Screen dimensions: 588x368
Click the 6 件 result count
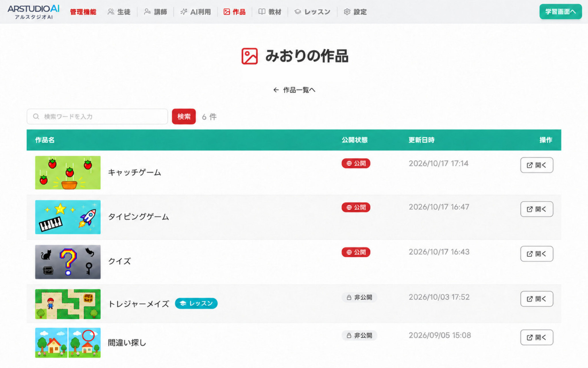209,117
